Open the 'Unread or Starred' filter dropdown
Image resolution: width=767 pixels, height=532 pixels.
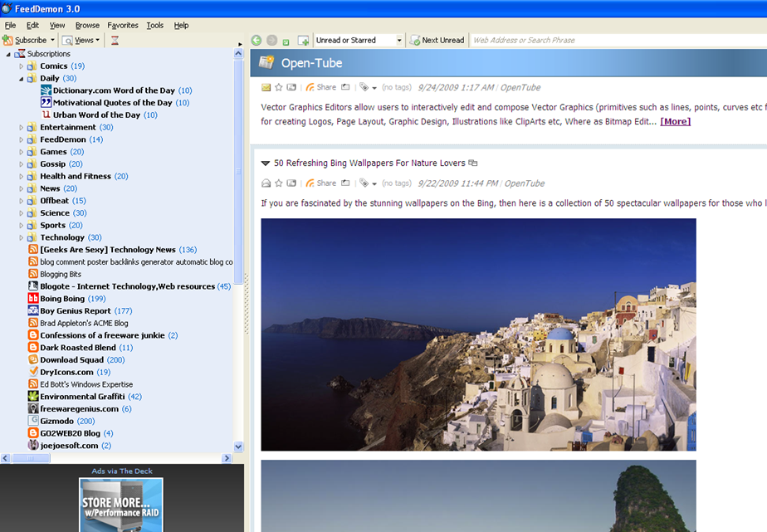398,40
